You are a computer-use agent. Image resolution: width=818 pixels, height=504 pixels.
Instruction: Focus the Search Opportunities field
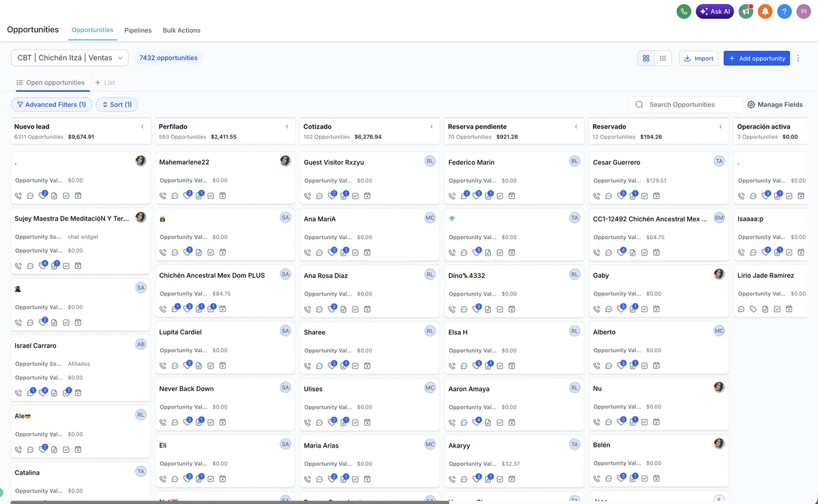(686, 104)
